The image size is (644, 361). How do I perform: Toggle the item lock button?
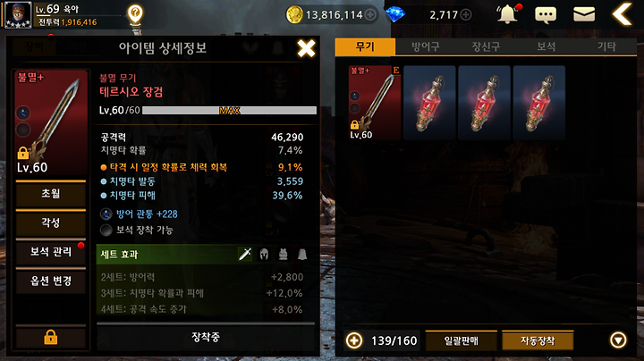point(50,337)
